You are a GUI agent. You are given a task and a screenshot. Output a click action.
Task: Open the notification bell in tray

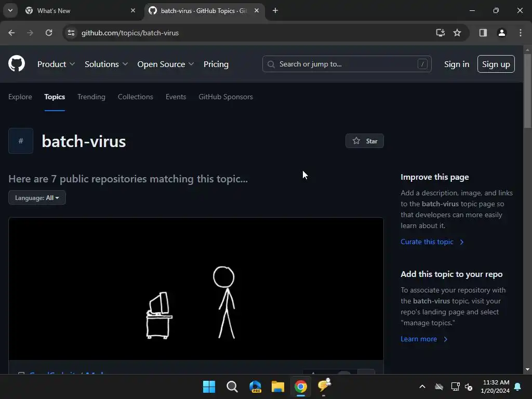pos(518,387)
